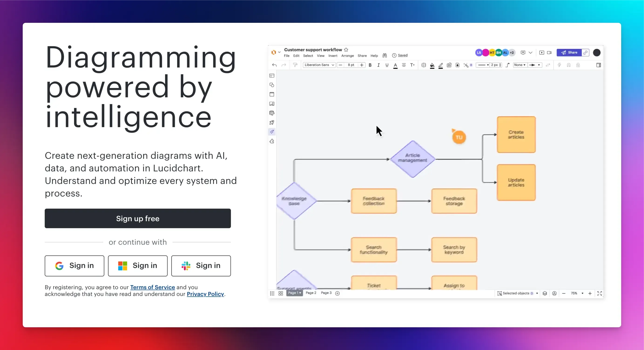Star the Customer support workflow document
644x350 pixels.
(x=346, y=50)
